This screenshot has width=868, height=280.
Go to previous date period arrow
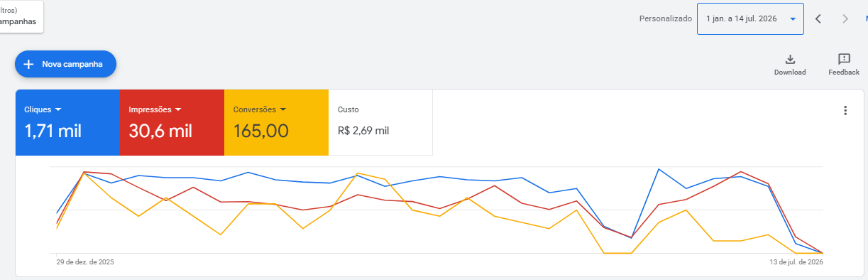(818, 18)
